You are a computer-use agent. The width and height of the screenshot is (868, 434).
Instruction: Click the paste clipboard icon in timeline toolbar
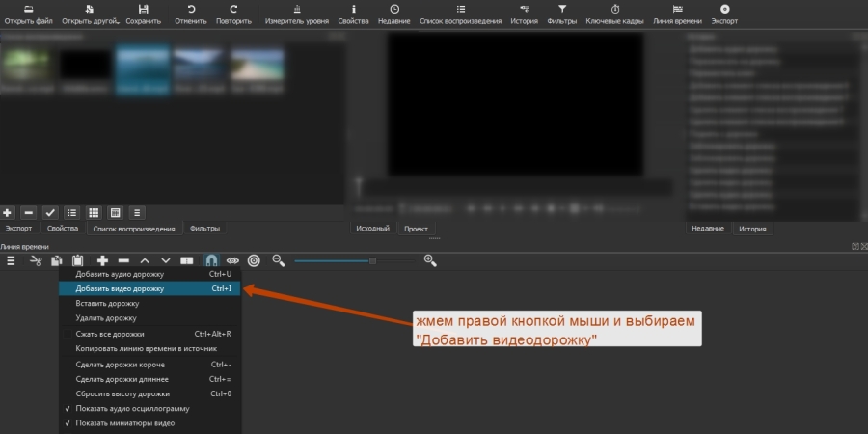(78, 260)
